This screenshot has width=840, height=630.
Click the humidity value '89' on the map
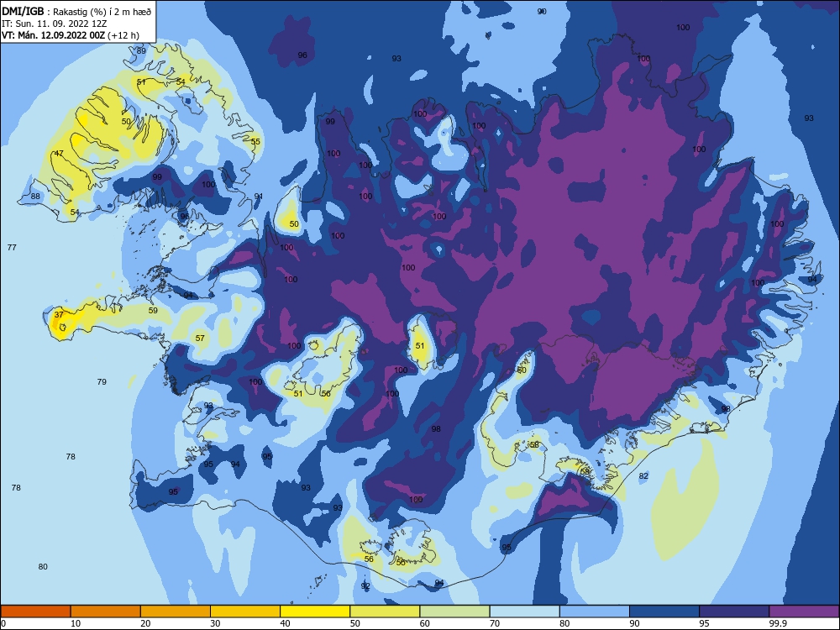coord(141,51)
